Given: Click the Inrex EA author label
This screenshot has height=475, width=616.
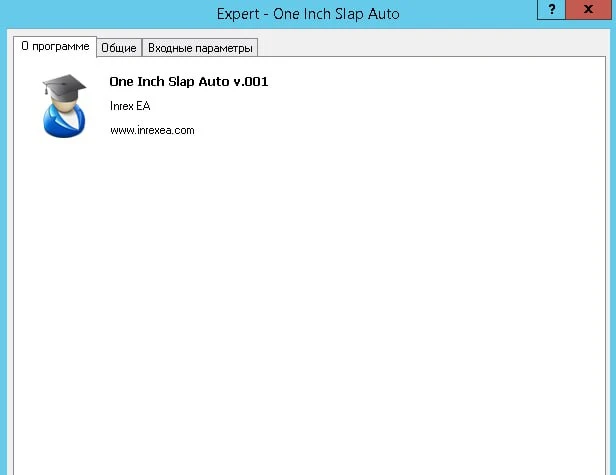Looking at the screenshot, I should coord(129,106).
